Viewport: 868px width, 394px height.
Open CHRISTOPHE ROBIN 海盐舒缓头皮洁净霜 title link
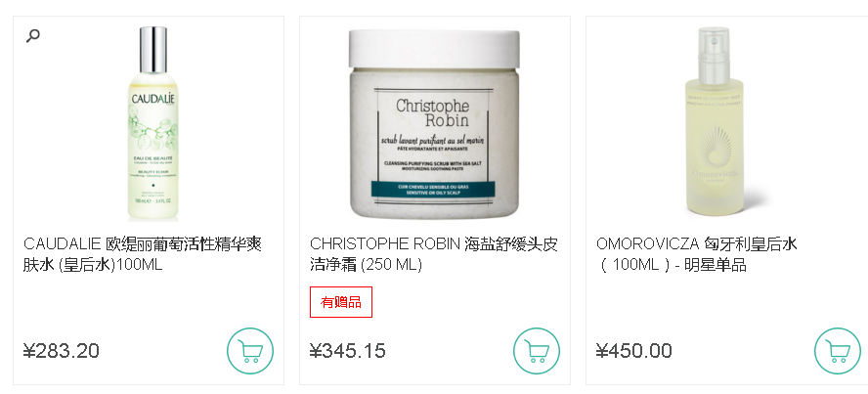pos(433,254)
